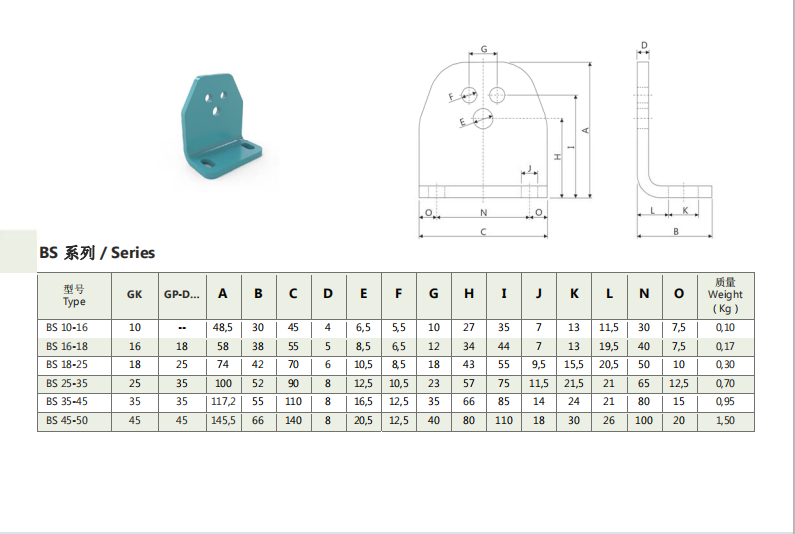Click the "BS 系列 / Series" heading
This screenshot has width=795, height=534.
coord(97,253)
